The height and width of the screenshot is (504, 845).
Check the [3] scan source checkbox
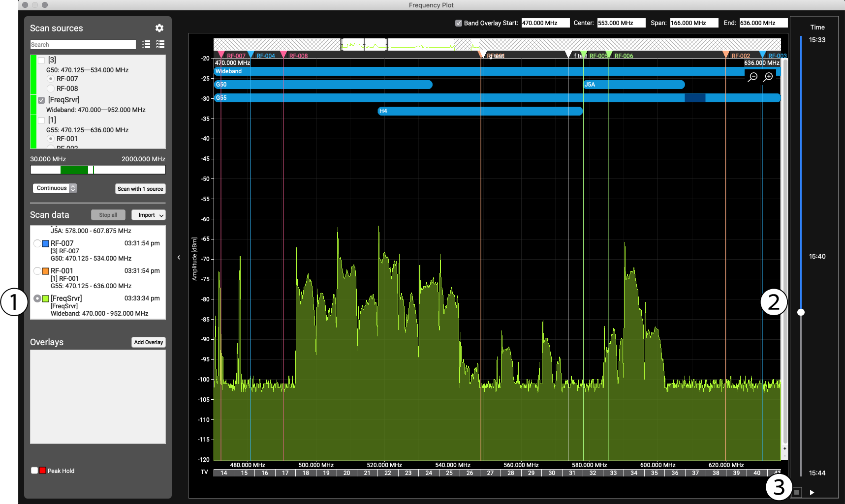41,60
